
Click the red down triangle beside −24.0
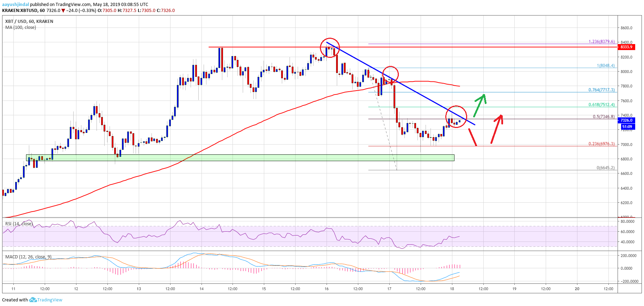63,11
